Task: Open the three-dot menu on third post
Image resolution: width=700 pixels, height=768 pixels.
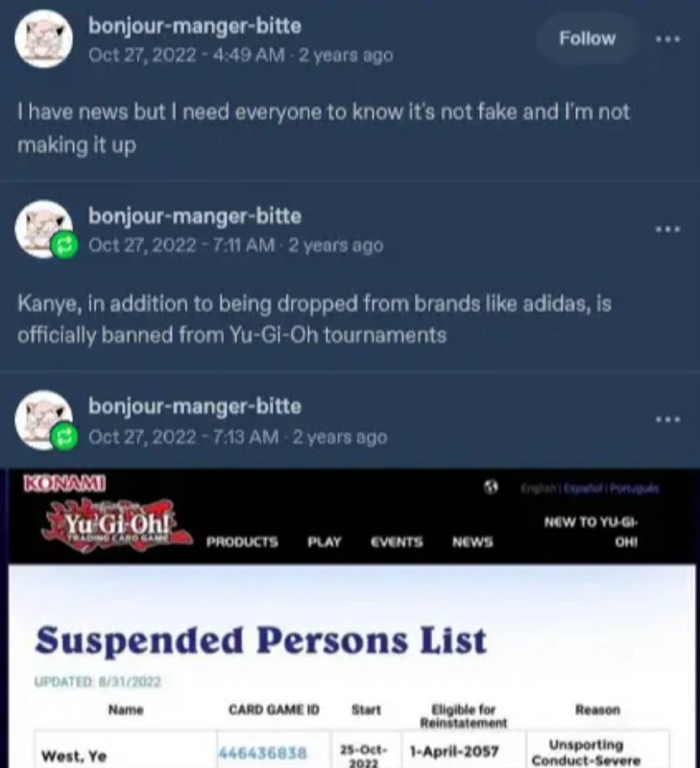Action: coord(667,420)
